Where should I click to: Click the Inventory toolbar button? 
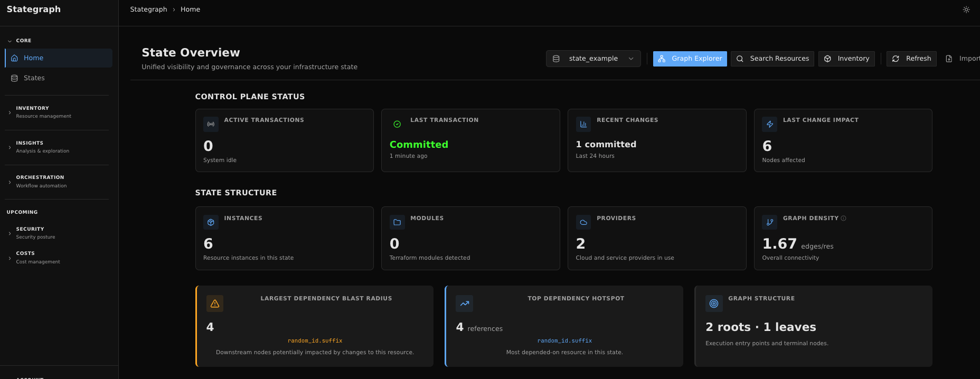tap(846, 59)
